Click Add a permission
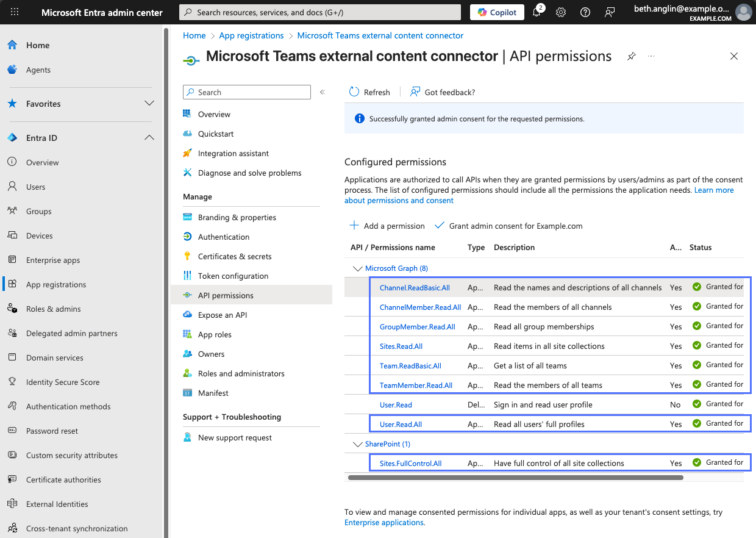The width and height of the screenshot is (756, 538). tap(387, 226)
